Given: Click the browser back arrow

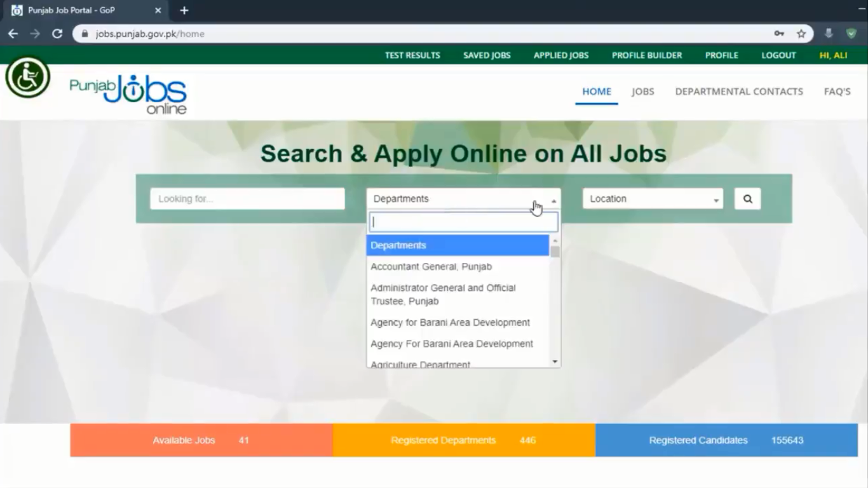Looking at the screenshot, I should 13,34.
